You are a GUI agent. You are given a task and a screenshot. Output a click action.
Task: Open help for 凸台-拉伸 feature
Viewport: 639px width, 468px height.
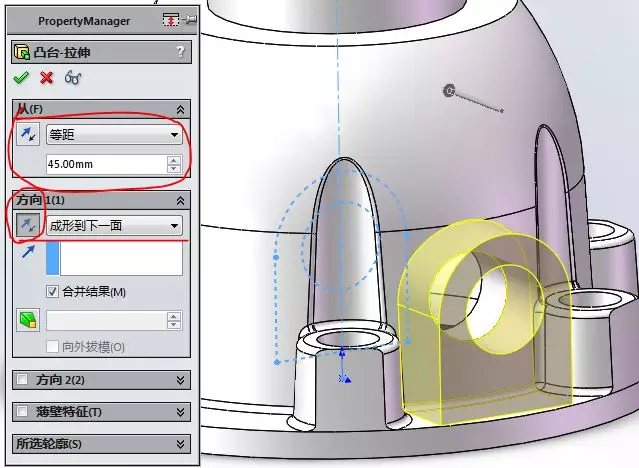(181, 52)
